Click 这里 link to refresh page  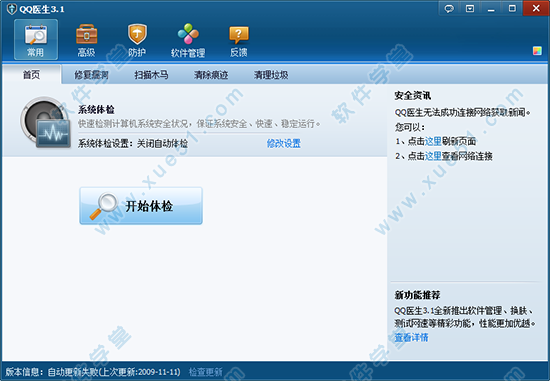click(433, 141)
